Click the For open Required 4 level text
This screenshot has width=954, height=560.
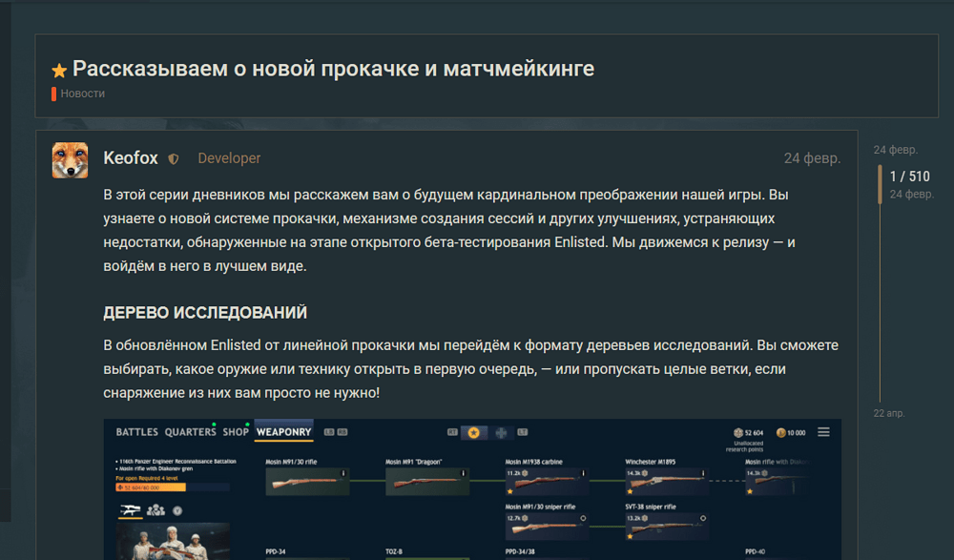(x=147, y=479)
